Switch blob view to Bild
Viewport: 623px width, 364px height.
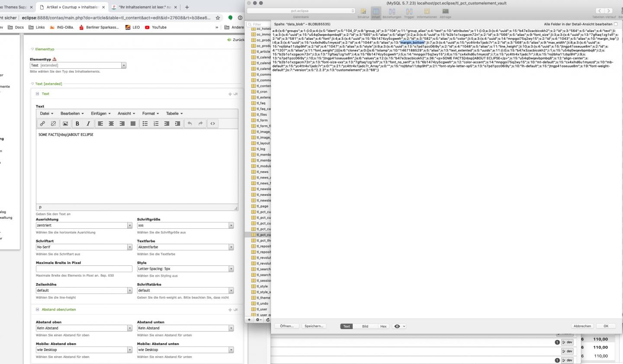click(x=365, y=326)
